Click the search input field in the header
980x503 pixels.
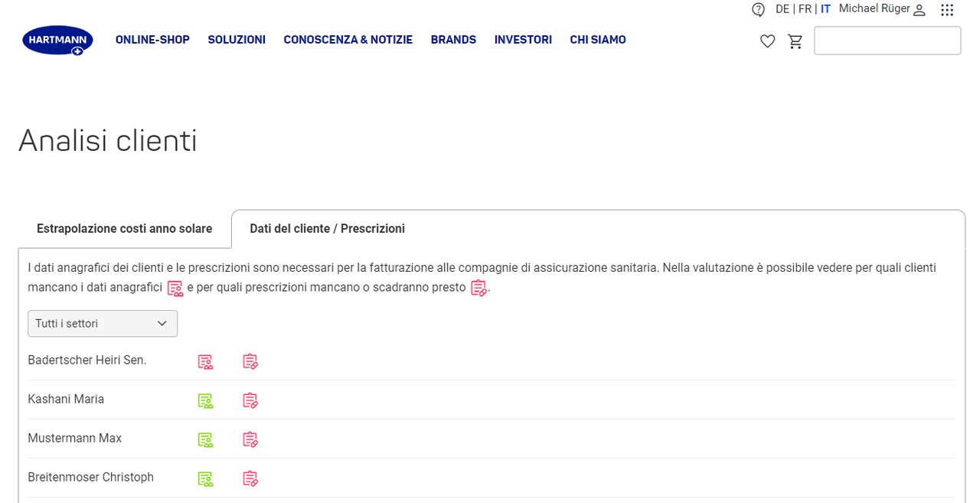[x=887, y=41]
